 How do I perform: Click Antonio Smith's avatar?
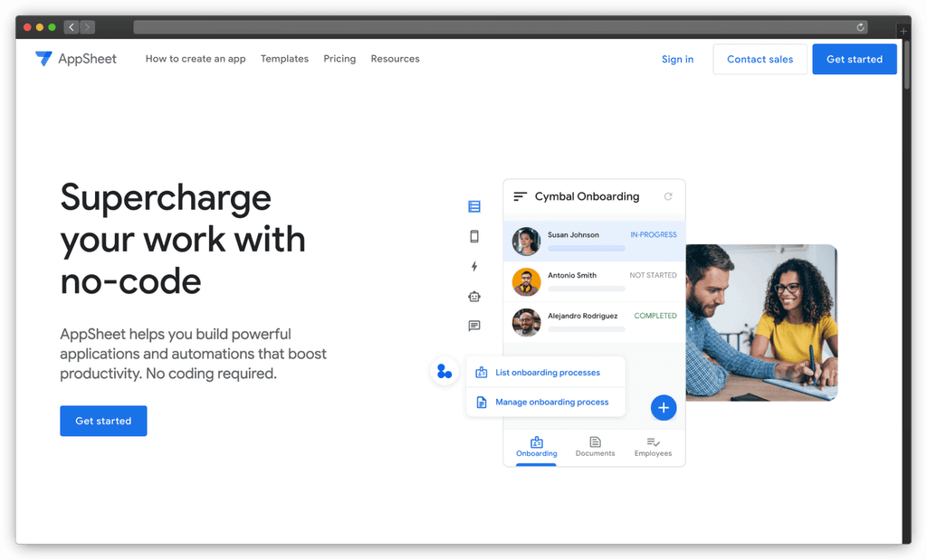point(526,281)
